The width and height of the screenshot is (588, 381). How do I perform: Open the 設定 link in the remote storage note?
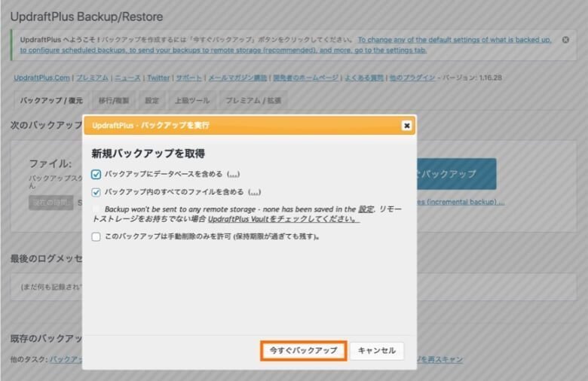pyautogui.click(x=366, y=209)
